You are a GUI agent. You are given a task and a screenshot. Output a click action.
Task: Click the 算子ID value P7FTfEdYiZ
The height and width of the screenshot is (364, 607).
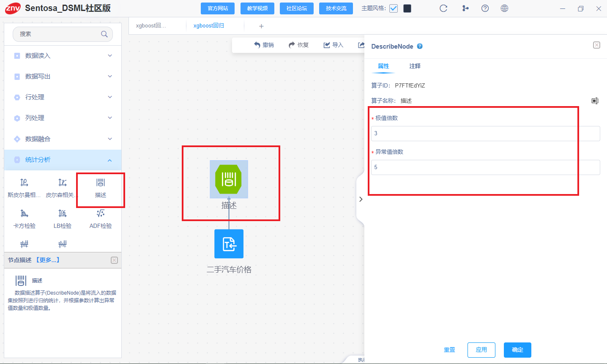[x=410, y=85]
